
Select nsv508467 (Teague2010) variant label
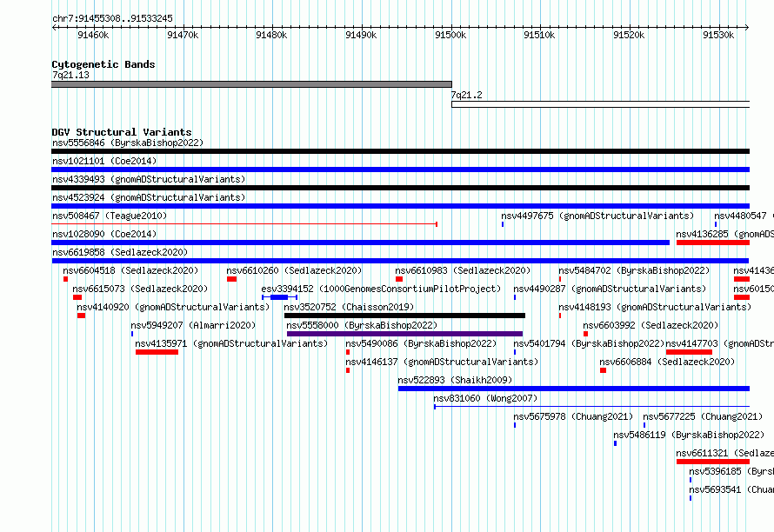pos(110,216)
